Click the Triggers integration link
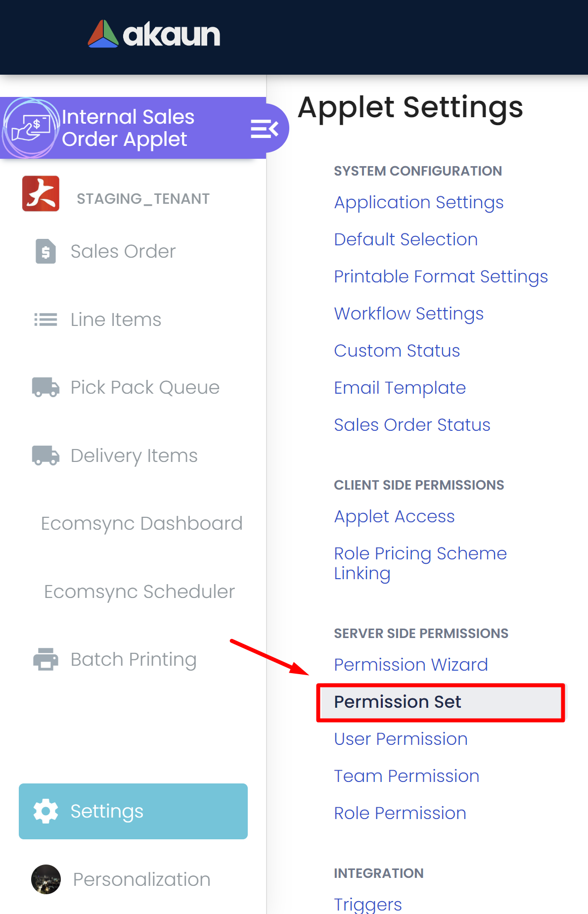 [367, 904]
